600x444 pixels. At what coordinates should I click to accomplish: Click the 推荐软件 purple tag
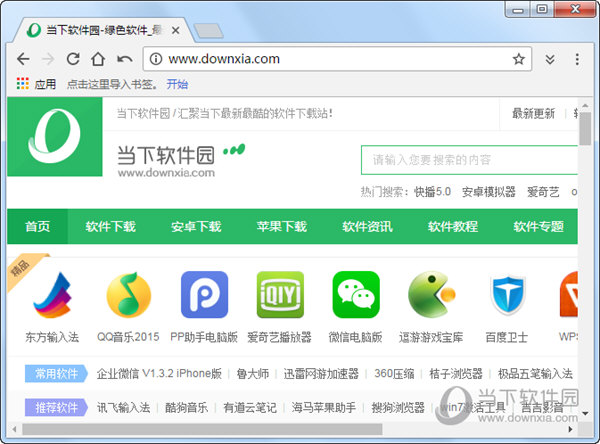[56, 408]
